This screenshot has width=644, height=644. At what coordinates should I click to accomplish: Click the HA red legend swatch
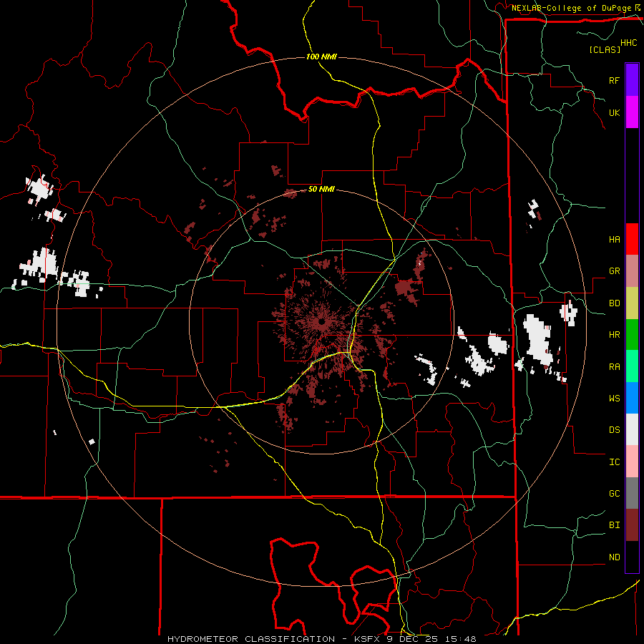[632, 239]
